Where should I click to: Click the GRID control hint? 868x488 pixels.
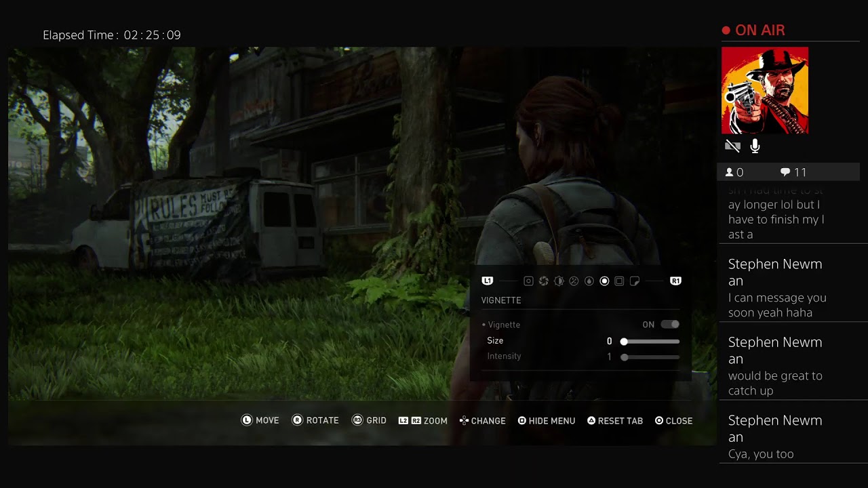[370, 421]
